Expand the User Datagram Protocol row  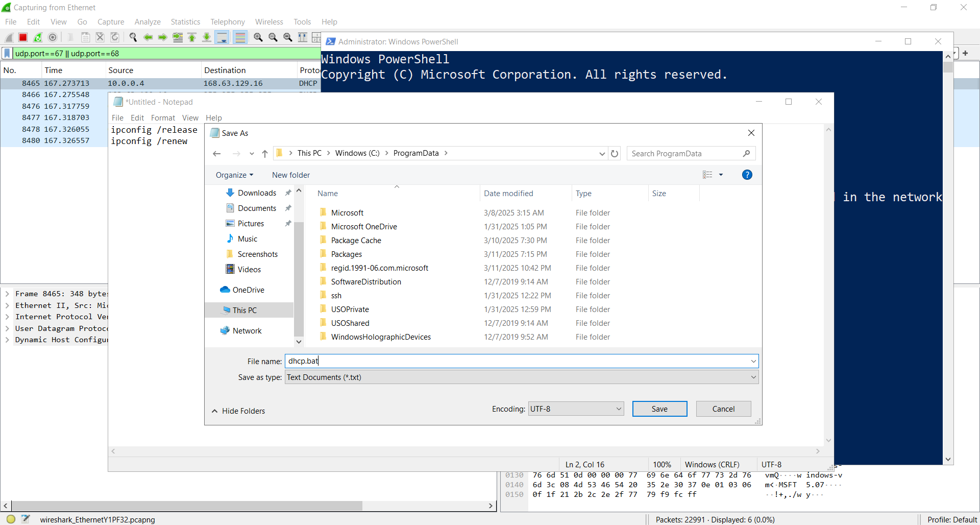tap(7, 328)
